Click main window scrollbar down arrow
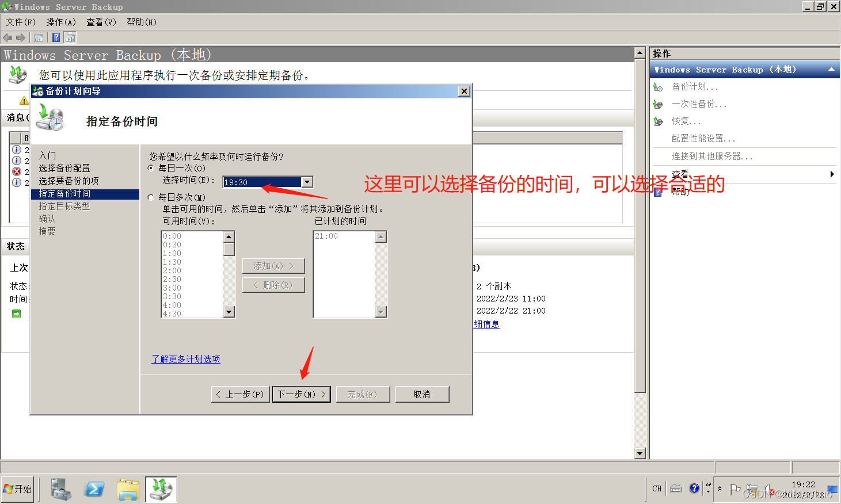This screenshot has height=504, width=841. tap(640, 453)
